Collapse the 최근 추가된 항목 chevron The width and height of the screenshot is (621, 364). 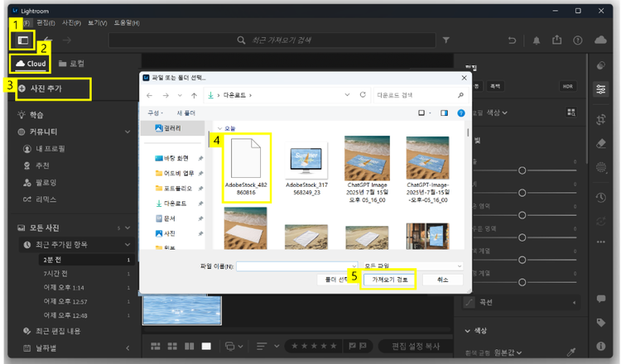tap(128, 245)
